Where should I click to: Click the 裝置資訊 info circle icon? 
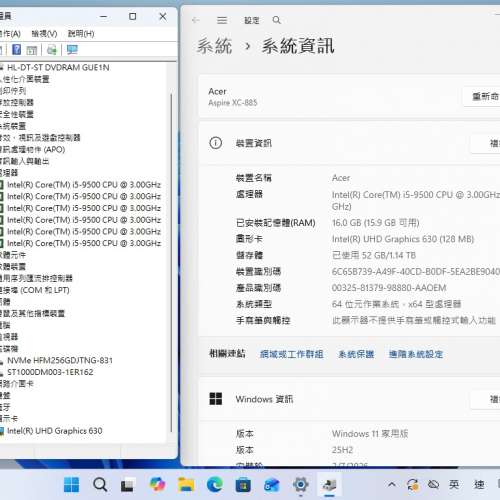tap(216, 143)
